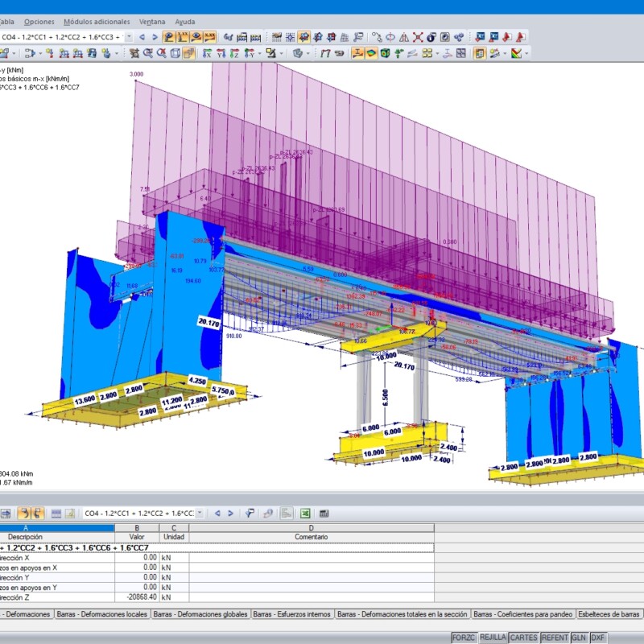The image size is (644, 644).
Task: Expand the table toolbar CO4 combination dropdown
Action: pos(200,514)
